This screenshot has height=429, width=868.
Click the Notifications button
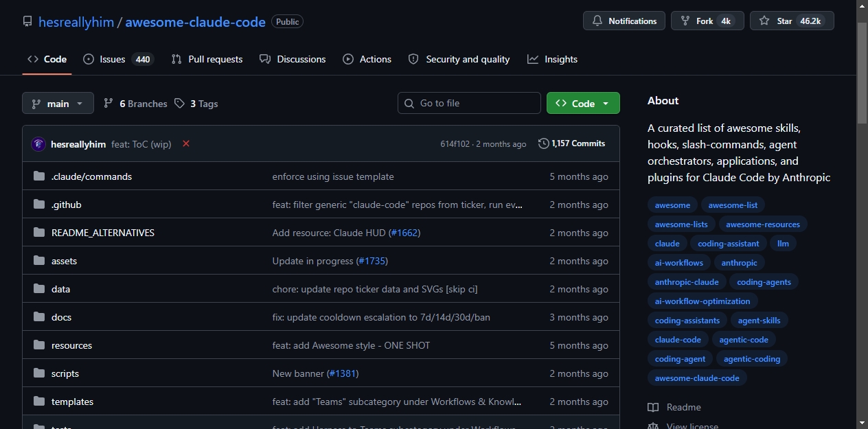[x=624, y=21]
